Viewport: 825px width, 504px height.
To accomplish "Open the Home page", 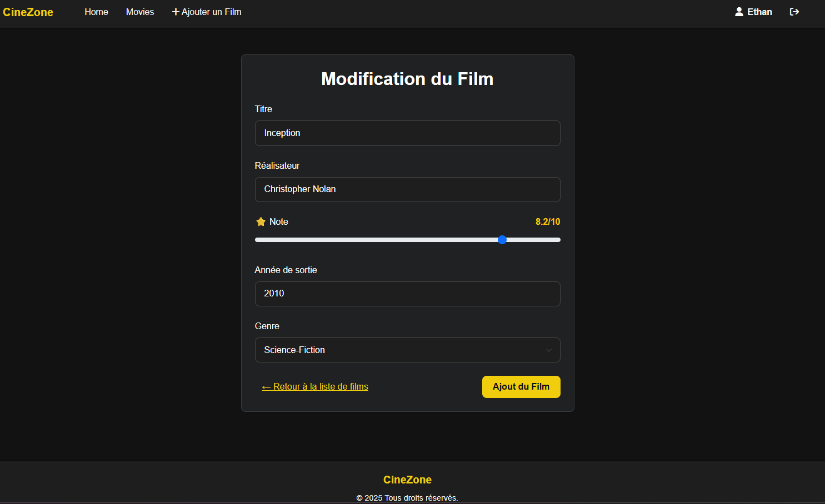I will pyautogui.click(x=96, y=12).
